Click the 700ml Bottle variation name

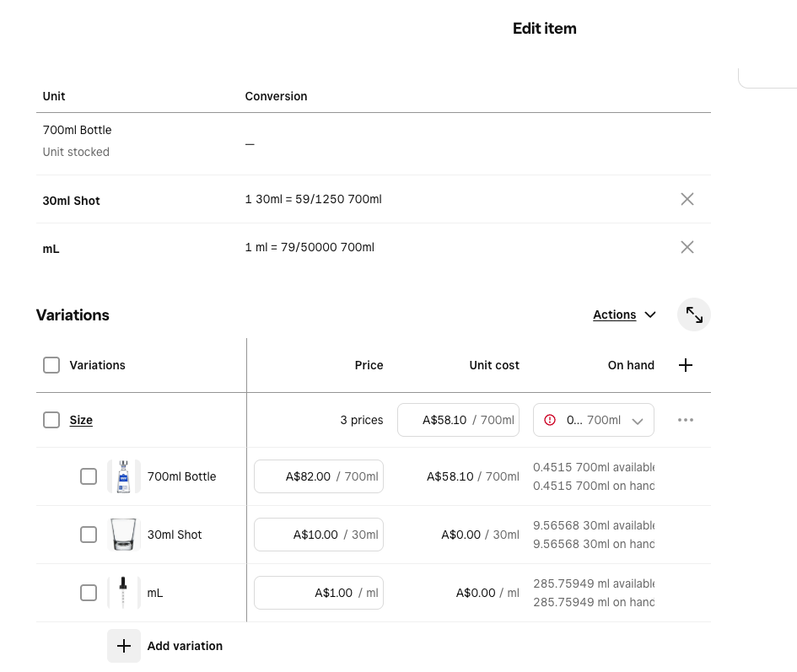click(181, 476)
